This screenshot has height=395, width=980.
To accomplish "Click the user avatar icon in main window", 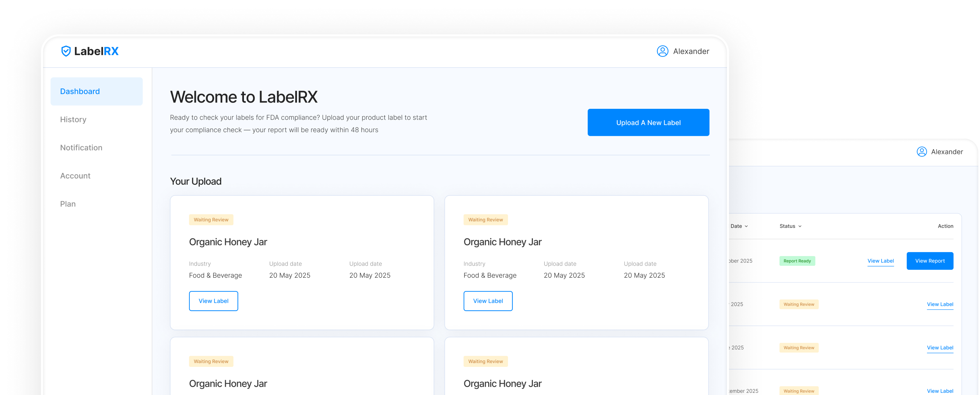I will 662,51.
